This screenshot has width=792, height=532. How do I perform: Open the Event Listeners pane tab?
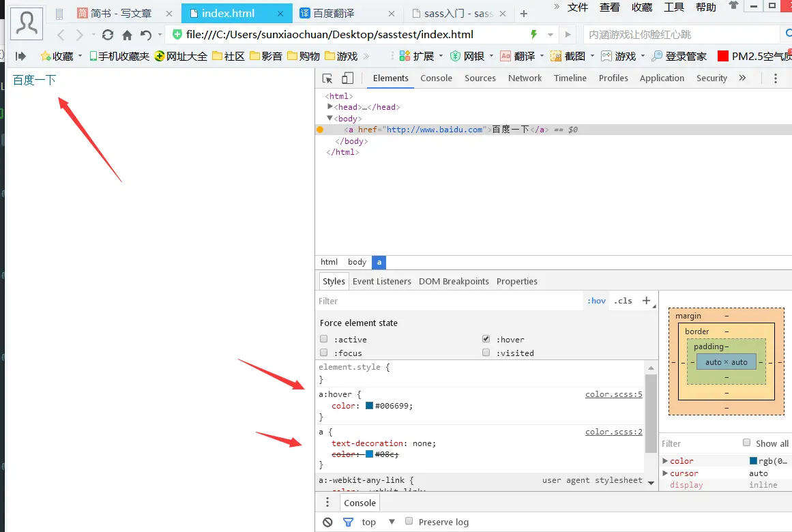tap(382, 282)
